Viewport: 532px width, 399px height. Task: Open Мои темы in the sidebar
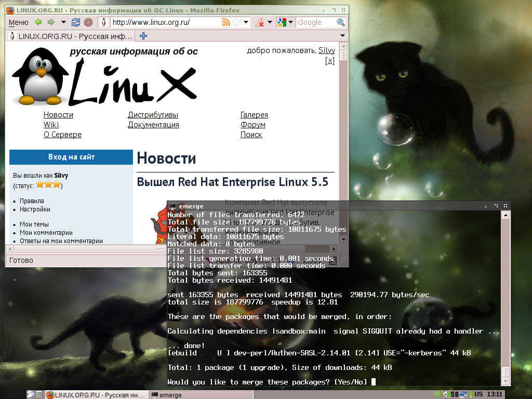click(x=34, y=224)
